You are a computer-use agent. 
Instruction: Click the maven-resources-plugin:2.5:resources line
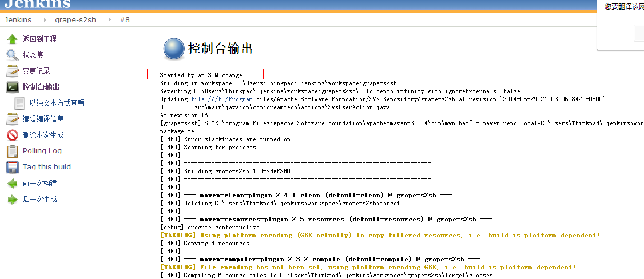tap(326, 220)
